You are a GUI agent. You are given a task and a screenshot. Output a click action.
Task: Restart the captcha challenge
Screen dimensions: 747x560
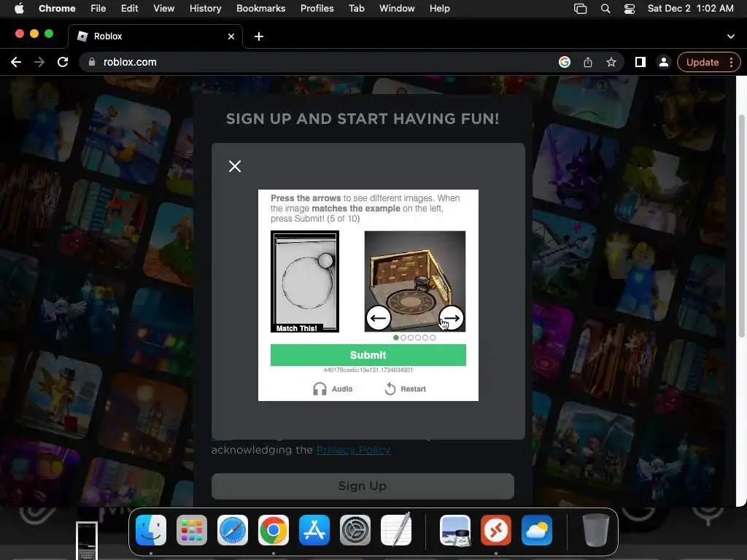click(x=405, y=389)
